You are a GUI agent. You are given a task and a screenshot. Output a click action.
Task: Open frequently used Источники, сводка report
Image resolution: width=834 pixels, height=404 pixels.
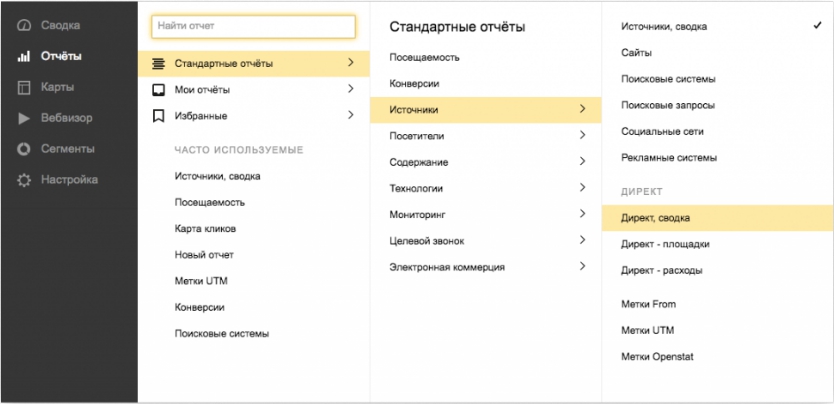click(218, 176)
